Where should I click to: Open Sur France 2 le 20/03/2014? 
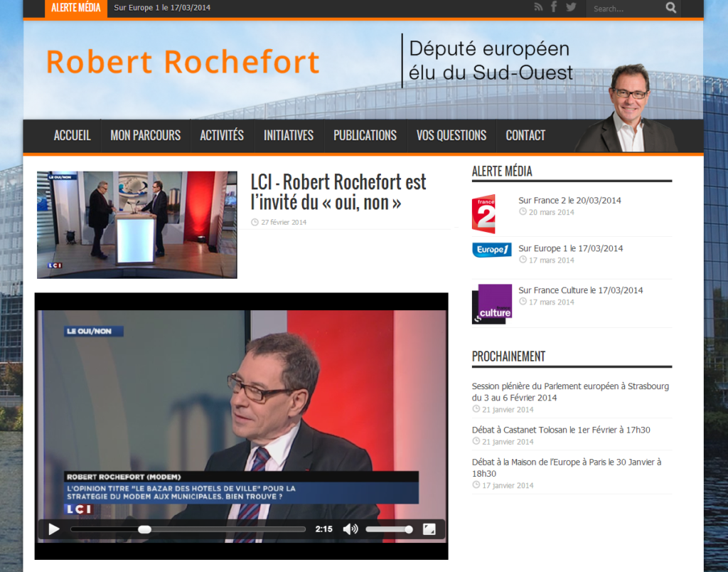click(569, 200)
